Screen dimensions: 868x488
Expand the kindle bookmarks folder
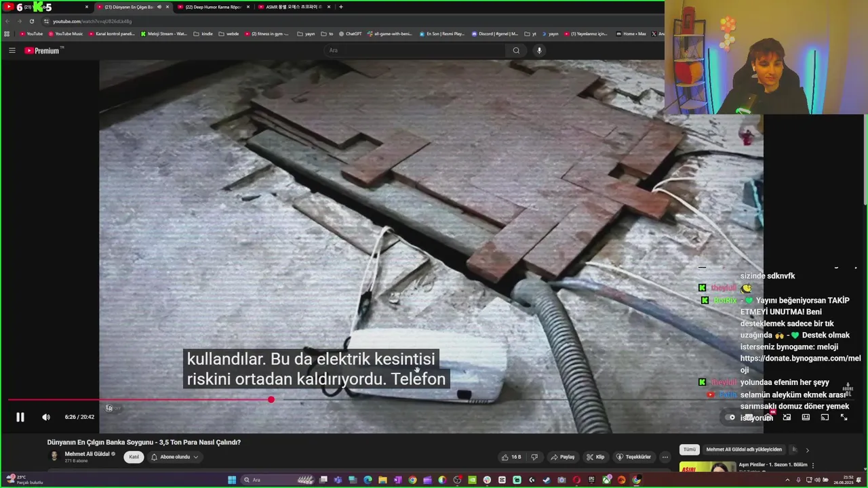[203, 33]
